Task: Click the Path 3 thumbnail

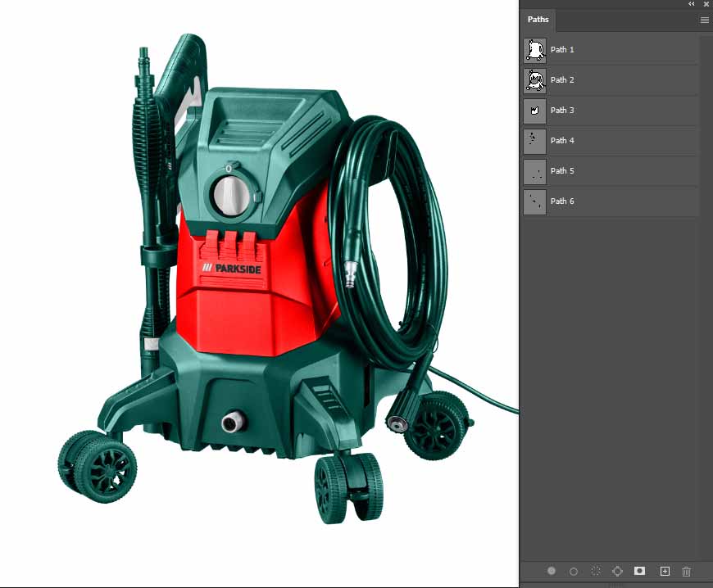Action: click(534, 111)
